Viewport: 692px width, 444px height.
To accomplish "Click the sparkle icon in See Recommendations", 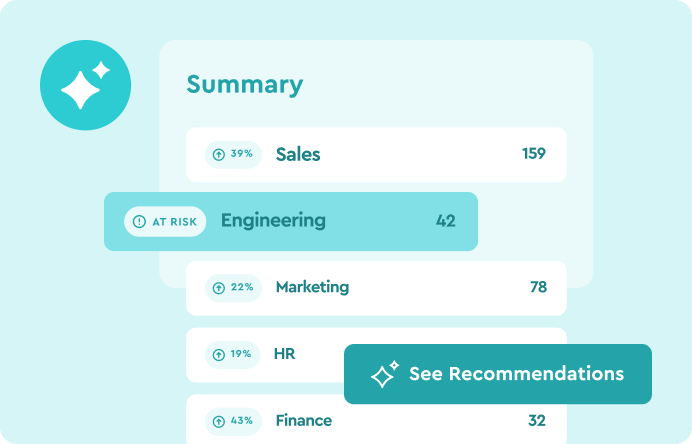I will click(x=384, y=374).
